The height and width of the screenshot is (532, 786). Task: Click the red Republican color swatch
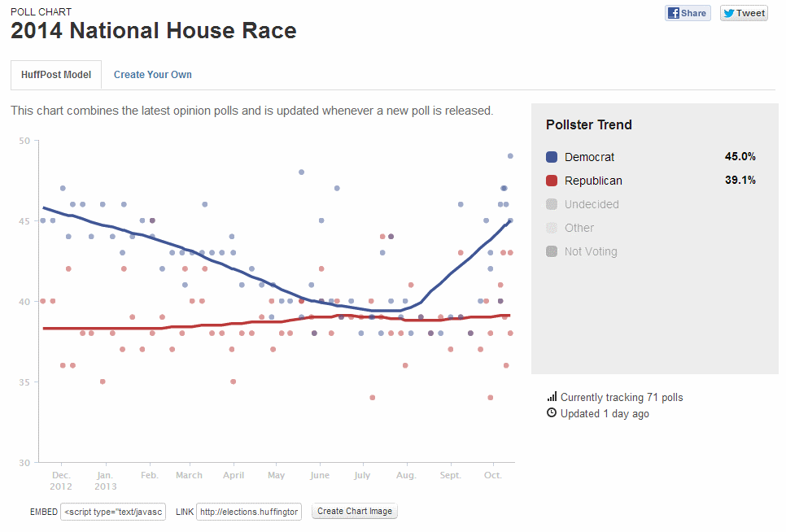pyautogui.click(x=552, y=181)
